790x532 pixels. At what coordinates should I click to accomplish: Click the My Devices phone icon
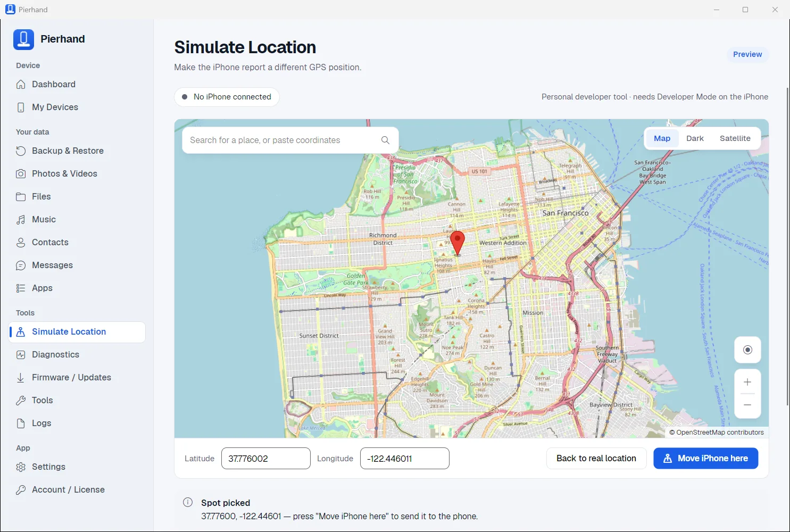pyautogui.click(x=21, y=107)
